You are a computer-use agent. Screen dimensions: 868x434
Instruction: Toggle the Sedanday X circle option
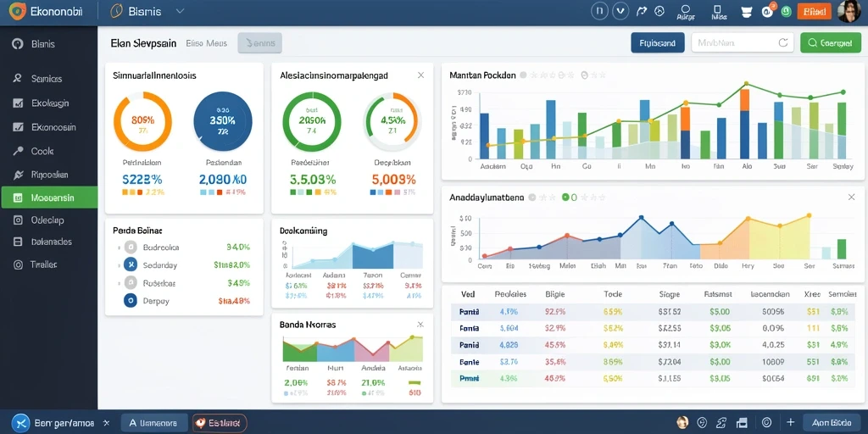(x=130, y=265)
